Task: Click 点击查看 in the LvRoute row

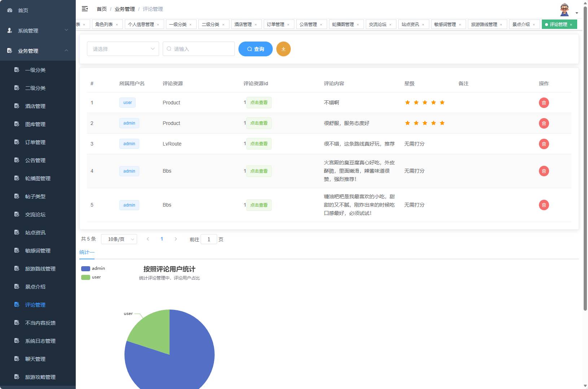Action: pyautogui.click(x=259, y=144)
